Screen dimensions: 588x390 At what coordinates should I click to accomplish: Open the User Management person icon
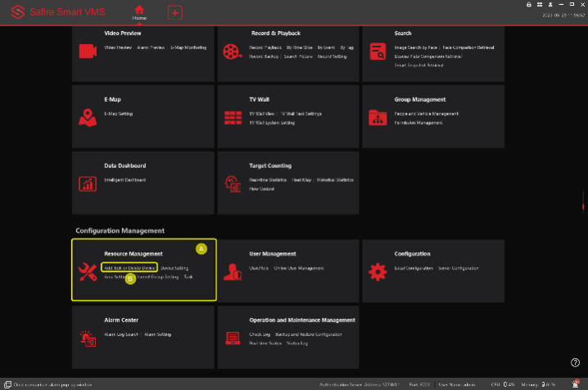click(x=232, y=271)
